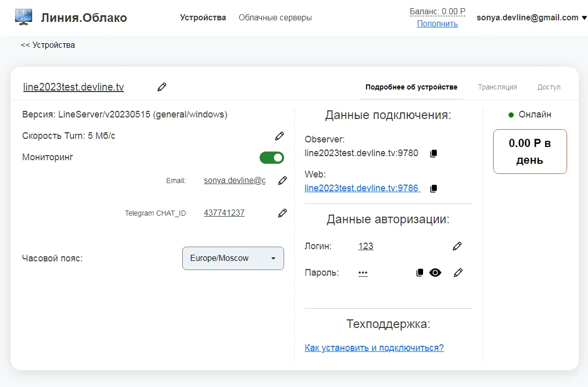Edit Пароль with pencil icon
The image size is (588, 387).
pos(458,273)
